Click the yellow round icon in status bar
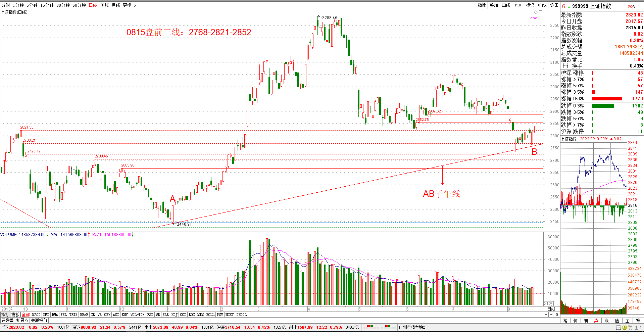 tap(625, 327)
